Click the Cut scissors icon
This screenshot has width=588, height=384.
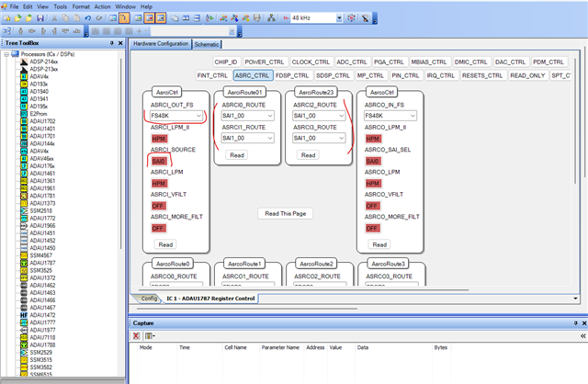pos(54,18)
